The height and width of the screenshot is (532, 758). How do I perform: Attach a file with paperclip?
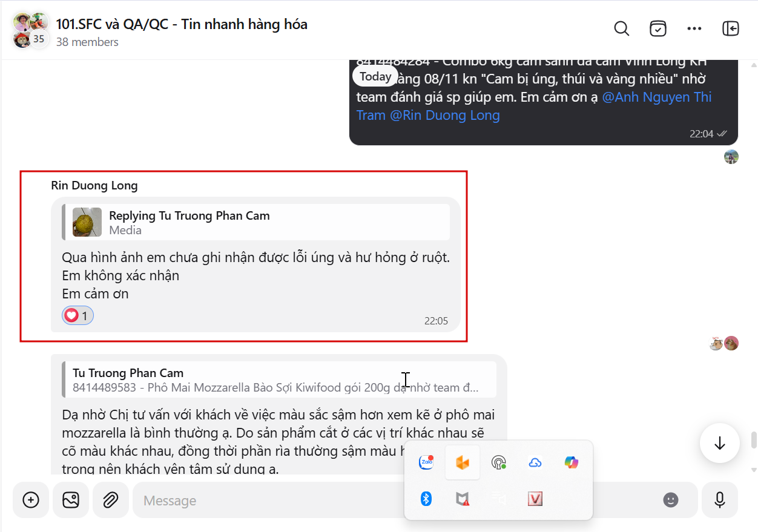click(x=110, y=500)
